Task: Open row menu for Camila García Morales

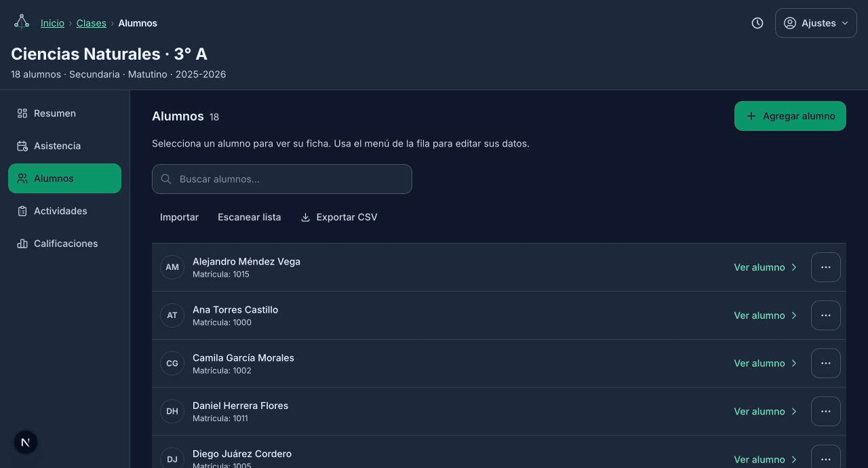Action: [x=826, y=364]
